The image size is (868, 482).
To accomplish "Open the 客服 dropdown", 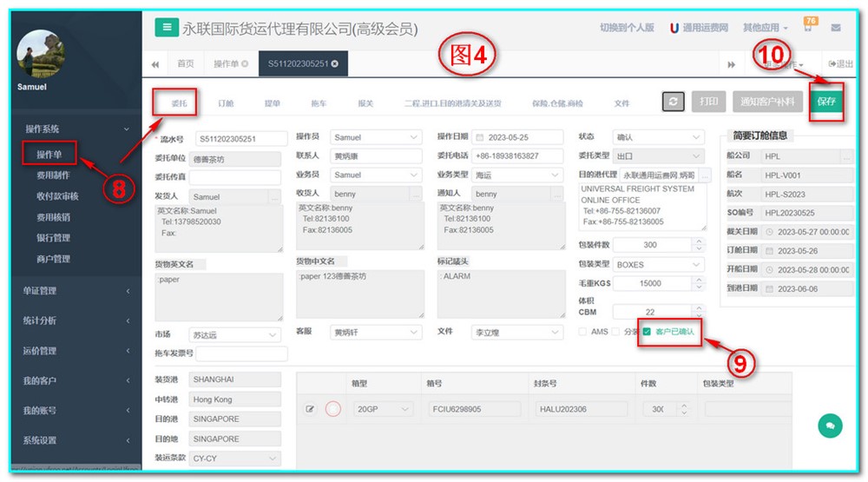I will tap(376, 333).
